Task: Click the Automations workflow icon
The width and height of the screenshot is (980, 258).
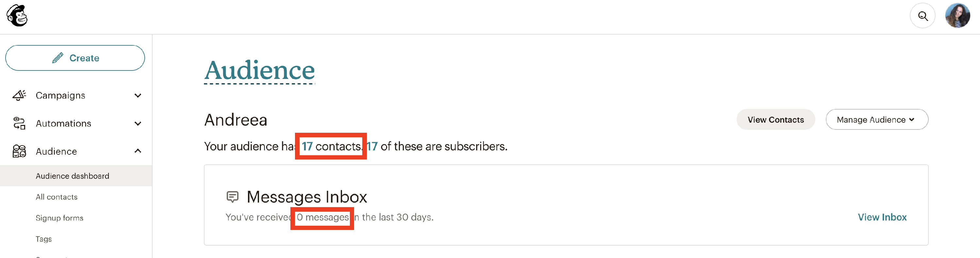Action: pyautogui.click(x=19, y=123)
